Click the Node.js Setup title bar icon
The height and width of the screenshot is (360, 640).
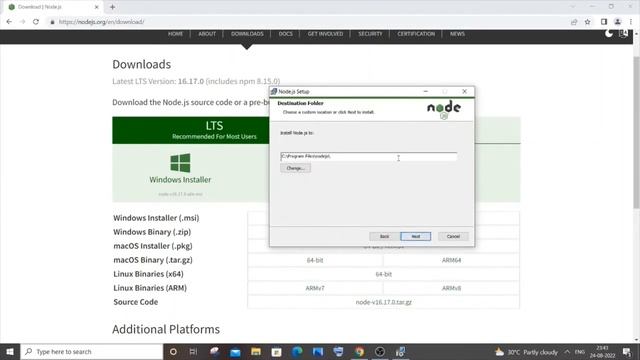pos(274,91)
